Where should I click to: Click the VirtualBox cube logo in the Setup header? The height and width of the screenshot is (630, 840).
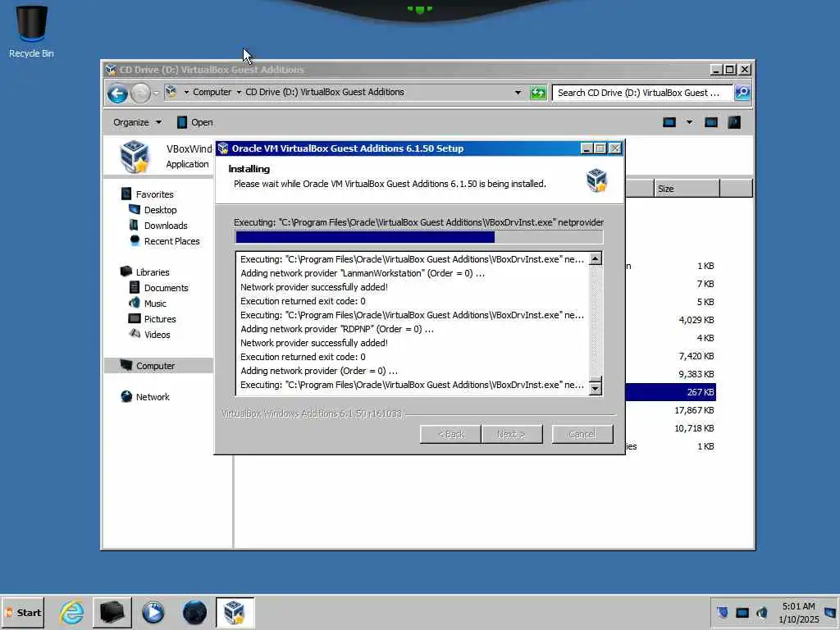[596, 180]
